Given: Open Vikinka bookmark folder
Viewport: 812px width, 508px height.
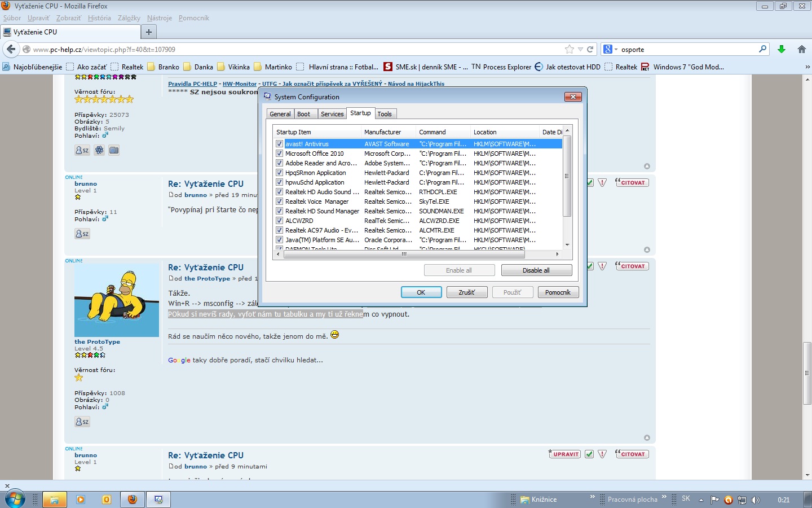Looking at the screenshot, I should 233,67.
